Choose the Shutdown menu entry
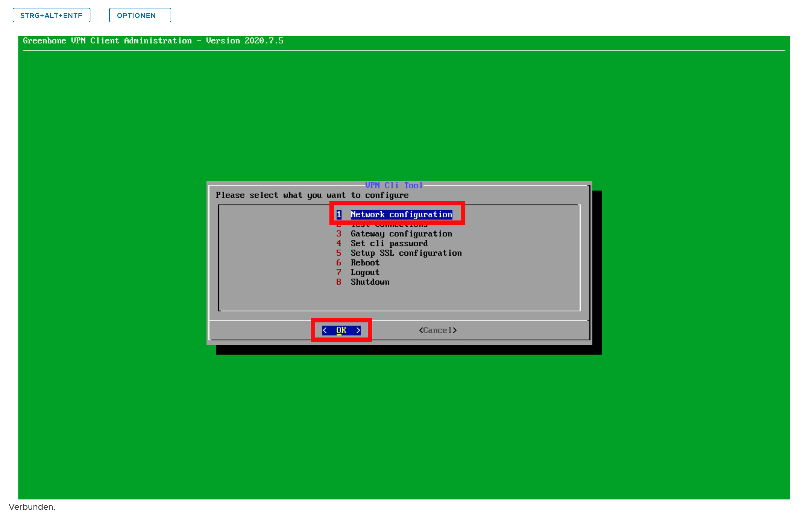 coord(363,282)
